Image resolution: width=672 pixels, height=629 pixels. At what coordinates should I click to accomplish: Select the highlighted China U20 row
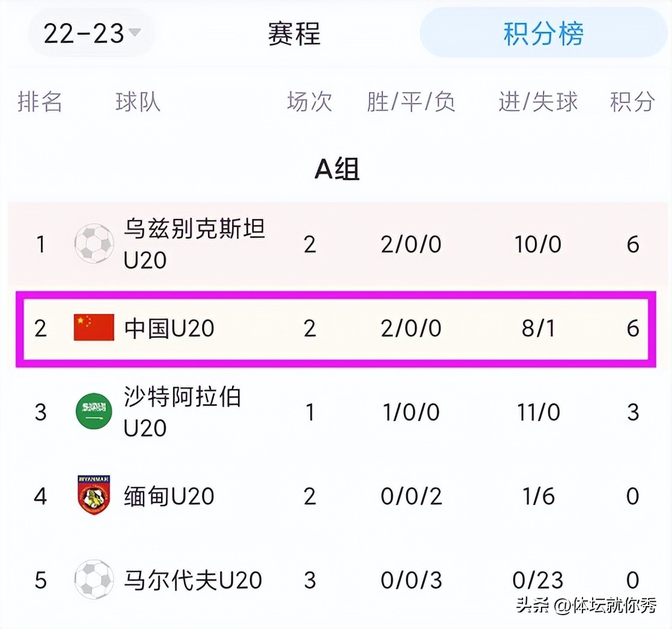coord(336,328)
